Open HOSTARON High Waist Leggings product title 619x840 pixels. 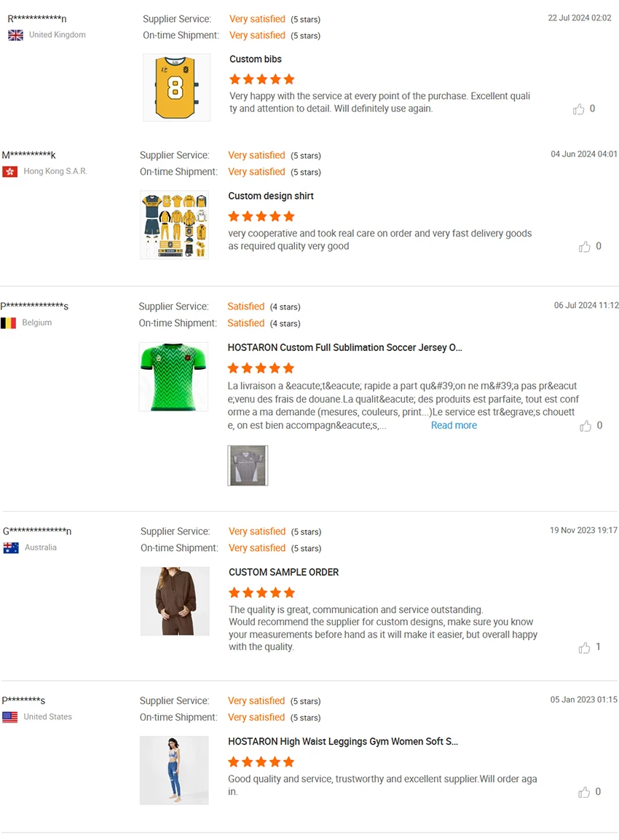pyautogui.click(x=342, y=742)
